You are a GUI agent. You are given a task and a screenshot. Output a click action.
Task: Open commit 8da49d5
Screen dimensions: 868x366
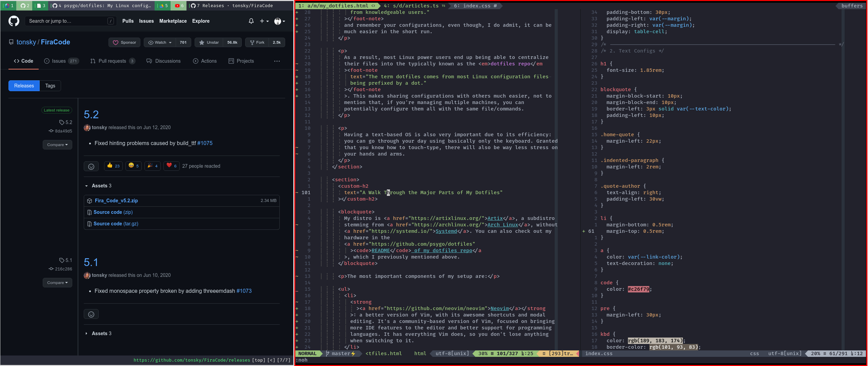[x=60, y=131]
